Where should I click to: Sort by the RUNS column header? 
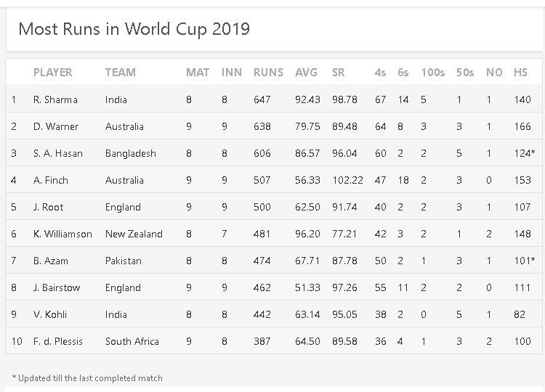(x=268, y=73)
